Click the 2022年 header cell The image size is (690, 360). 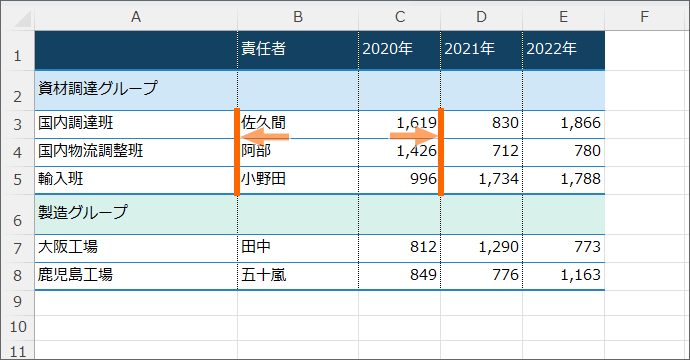click(x=564, y=51)
